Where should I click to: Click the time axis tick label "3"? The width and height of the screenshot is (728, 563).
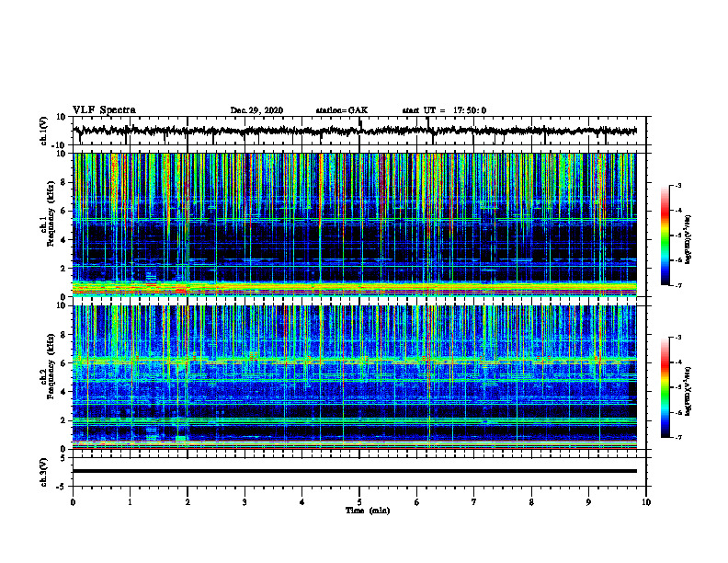pyautogui.click(x=245, y=502)
